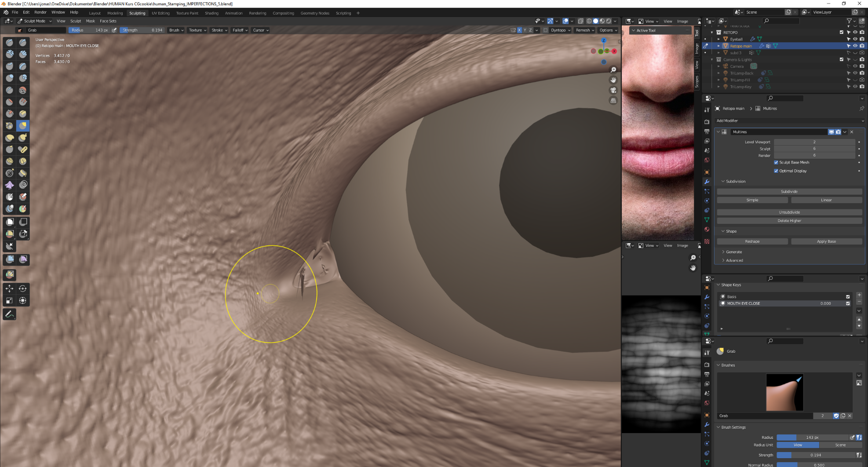Adjust the Normal Radius slider
Image resolution: width=868 pixels, height=467 pixels.
[x=819, y=465]
